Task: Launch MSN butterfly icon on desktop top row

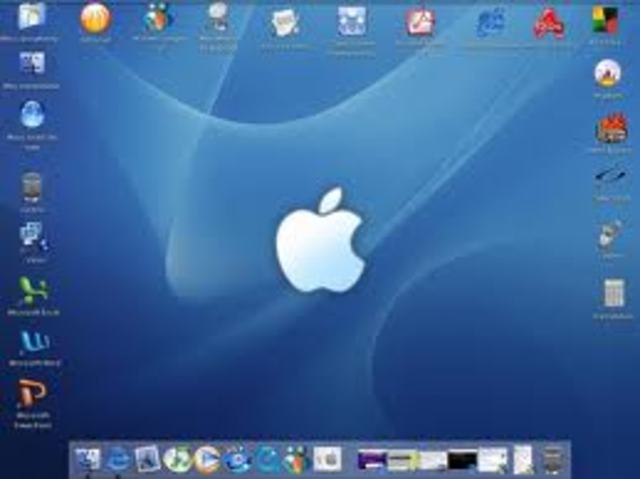Action: click(x=158, y=18)
